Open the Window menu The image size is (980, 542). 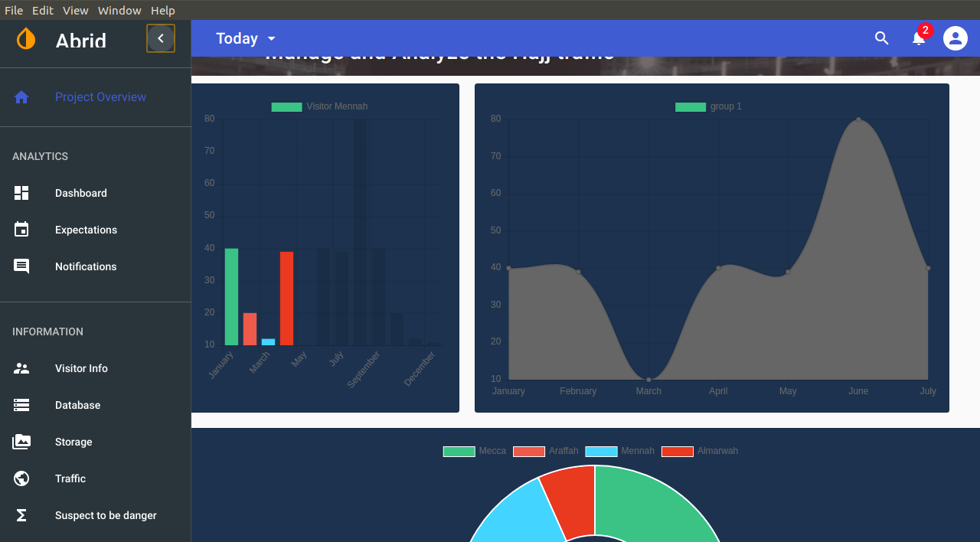click(119, 10)
